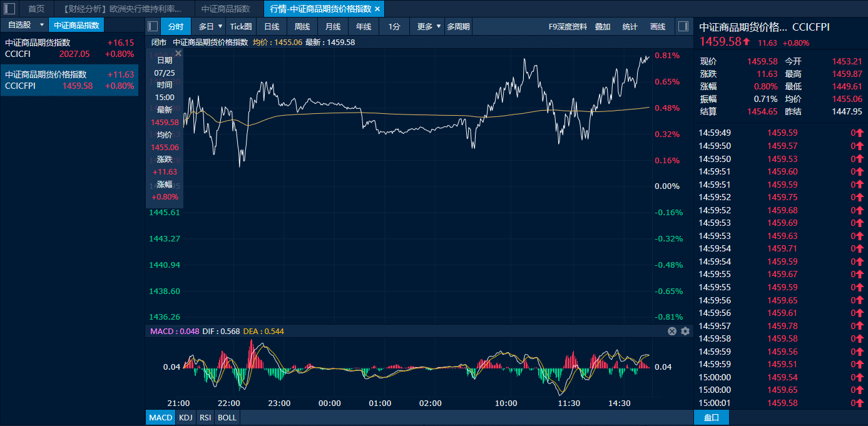
Task: Remove the MACD indicator with the circle X icon
Action: pos(672,331)
